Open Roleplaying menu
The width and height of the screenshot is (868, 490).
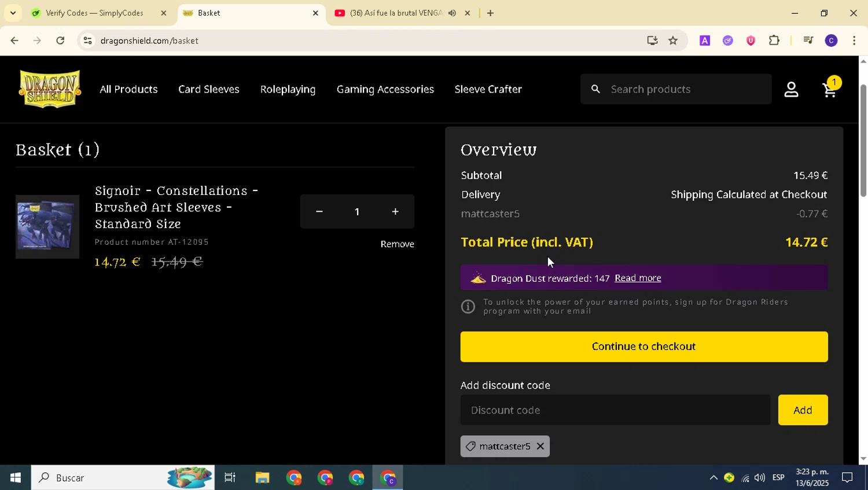pos(288,89)
